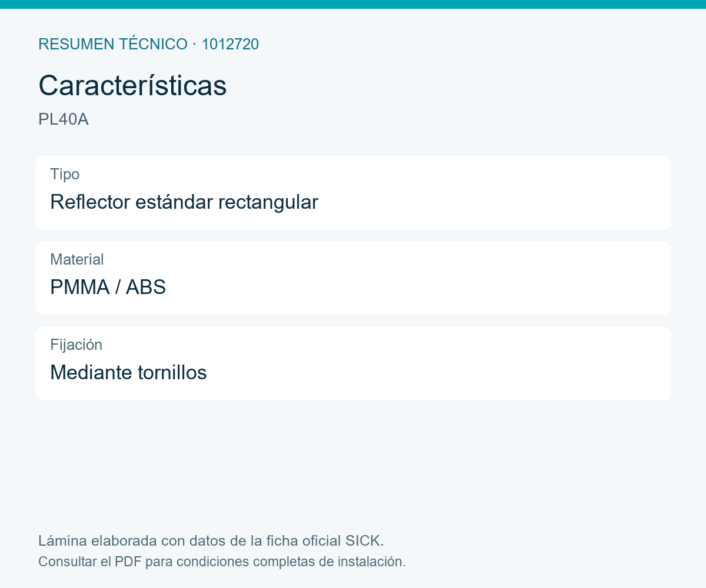Viewport: 706px width, 588px height.
Task: Select the Fijación card
Action: tap(353, 363)
